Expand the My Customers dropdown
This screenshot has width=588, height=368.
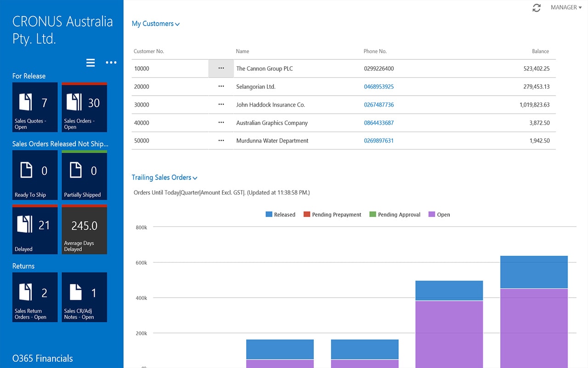(x=156, y=24)
